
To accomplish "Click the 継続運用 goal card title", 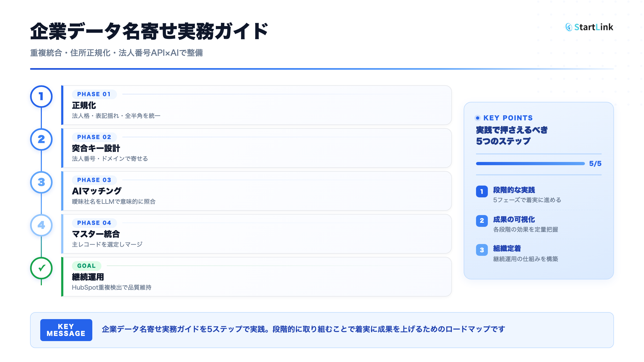I will pos(88,277).
